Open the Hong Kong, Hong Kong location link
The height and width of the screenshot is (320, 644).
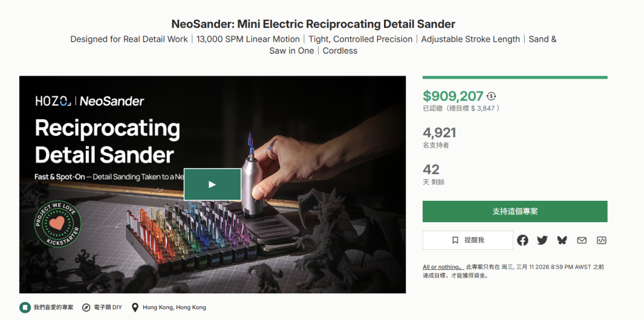pyautogui.click(x=174, y=307)
